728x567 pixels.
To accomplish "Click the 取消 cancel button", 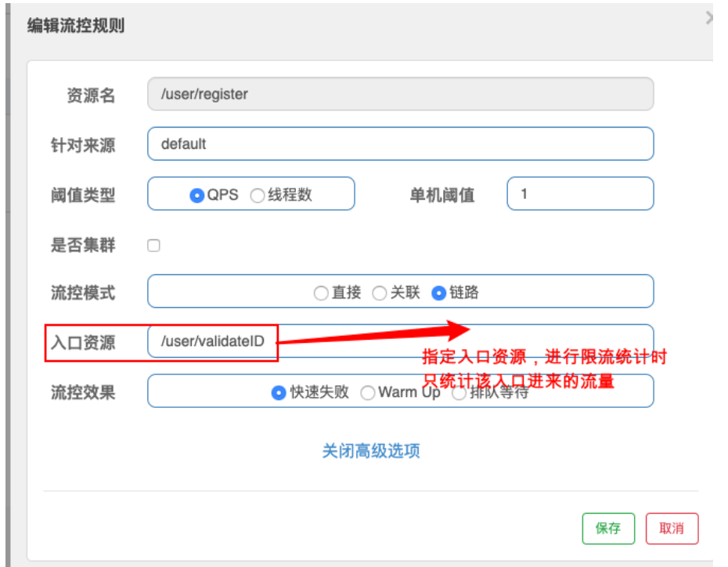I will tap(672, 529).
